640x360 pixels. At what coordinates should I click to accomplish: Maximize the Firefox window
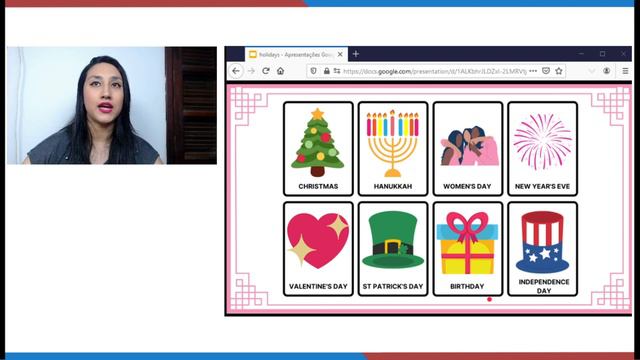602,54
